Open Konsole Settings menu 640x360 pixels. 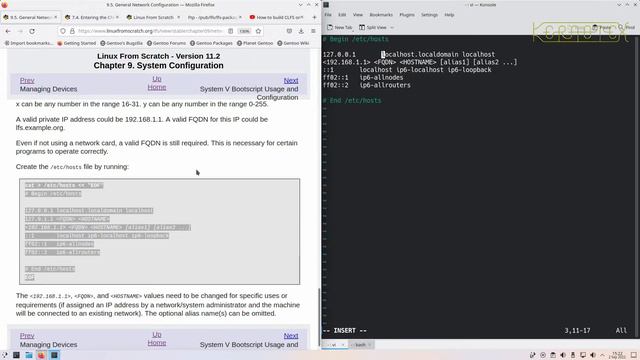tap(429, 15)
